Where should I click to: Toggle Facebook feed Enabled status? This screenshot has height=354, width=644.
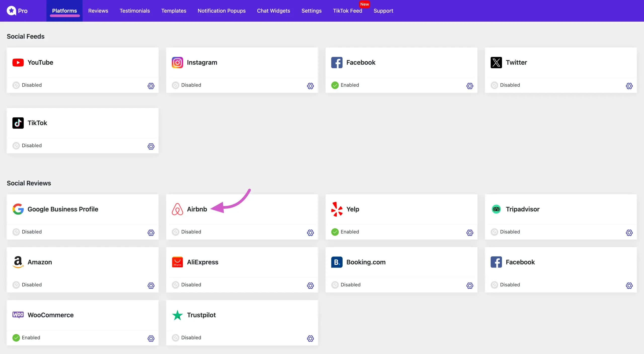(335, 85)
